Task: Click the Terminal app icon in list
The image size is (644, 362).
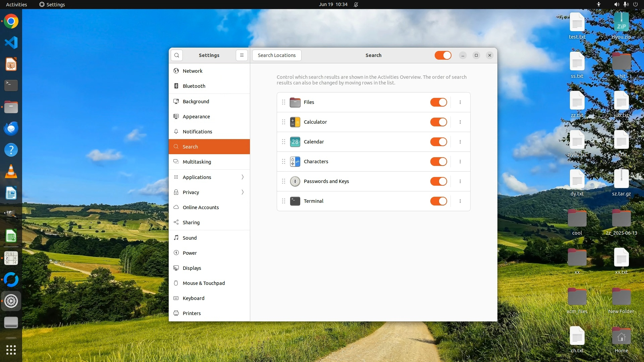Action: 295,201
